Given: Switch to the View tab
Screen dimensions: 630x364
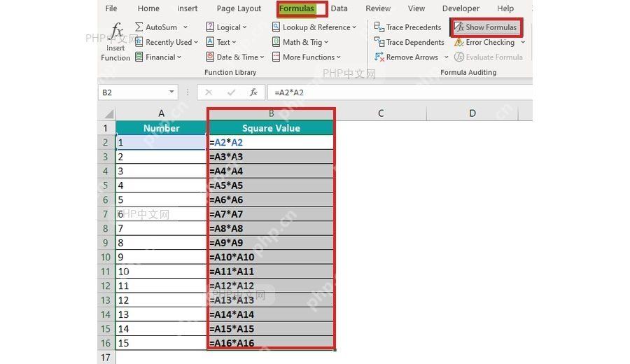Looking at the screenshot, I should coord(416,8).
